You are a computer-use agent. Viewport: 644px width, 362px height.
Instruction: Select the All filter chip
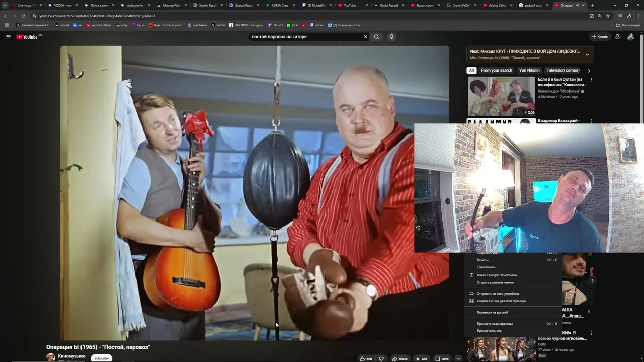pyautogui.click(x=471, y=71)
